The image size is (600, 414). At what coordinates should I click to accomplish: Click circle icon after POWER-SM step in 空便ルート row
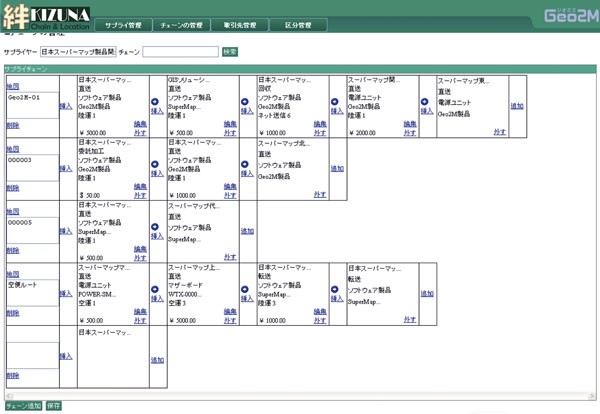(x=155, y=289)
